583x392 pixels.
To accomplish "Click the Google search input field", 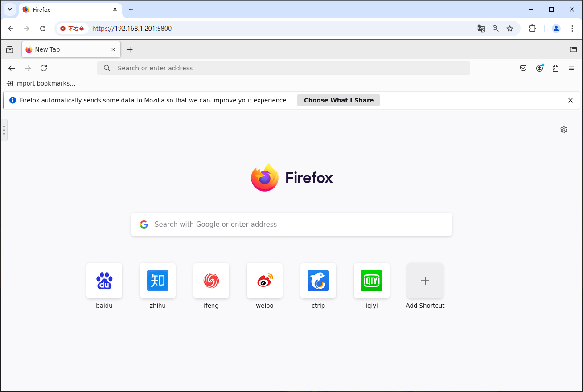I will pos(291,224).
